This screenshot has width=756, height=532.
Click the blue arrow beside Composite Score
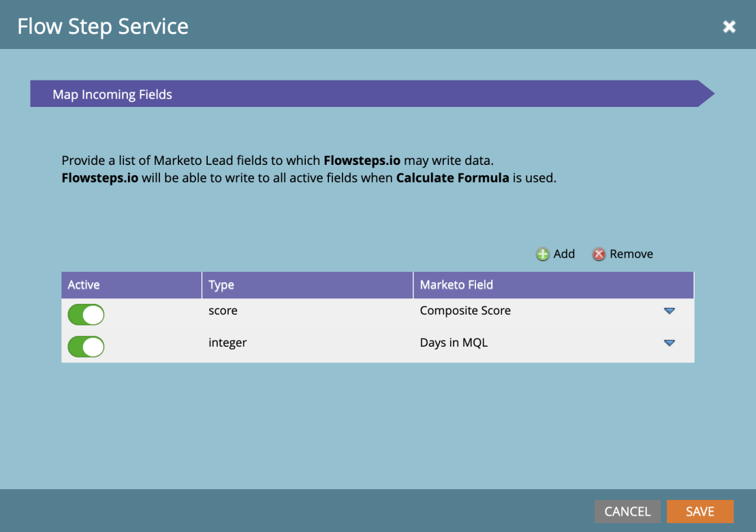pyautogui.click(x=670, y=311)
